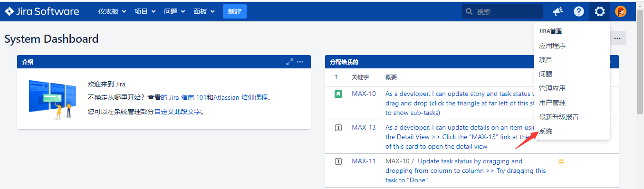Select 项目 in the admin menu
This screenshot has width=644, height=189.
click(x=572, y=60)
